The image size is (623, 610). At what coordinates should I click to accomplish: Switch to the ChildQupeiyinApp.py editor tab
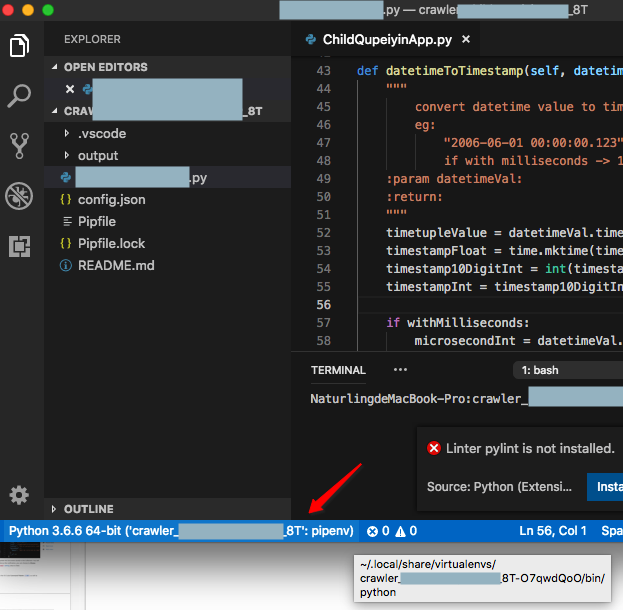(385, 39)
